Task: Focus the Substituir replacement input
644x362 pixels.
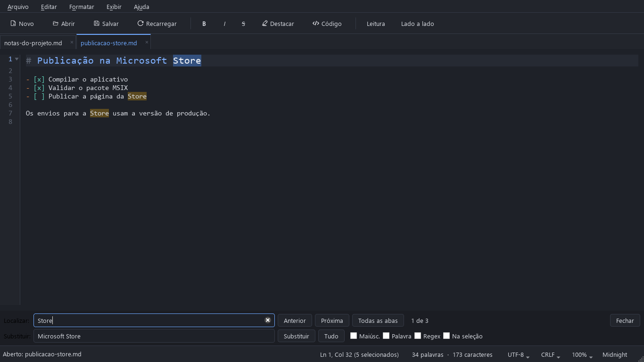Action: 154,336
